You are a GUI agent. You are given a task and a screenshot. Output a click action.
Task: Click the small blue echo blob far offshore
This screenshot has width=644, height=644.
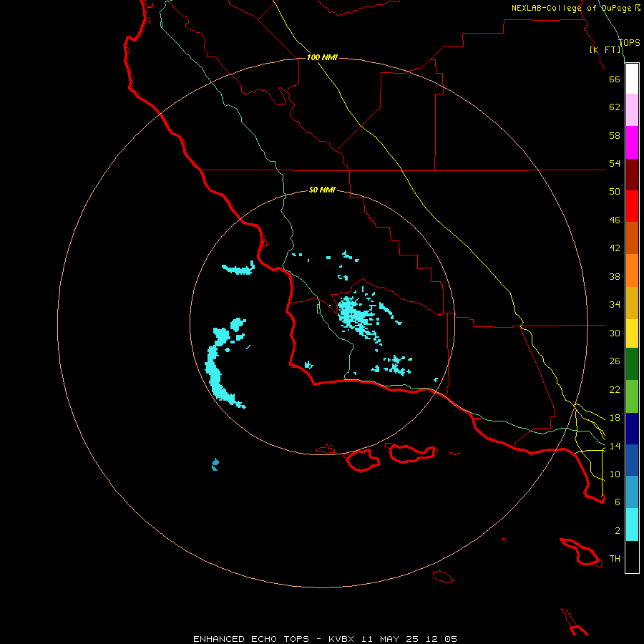[215, 464]
